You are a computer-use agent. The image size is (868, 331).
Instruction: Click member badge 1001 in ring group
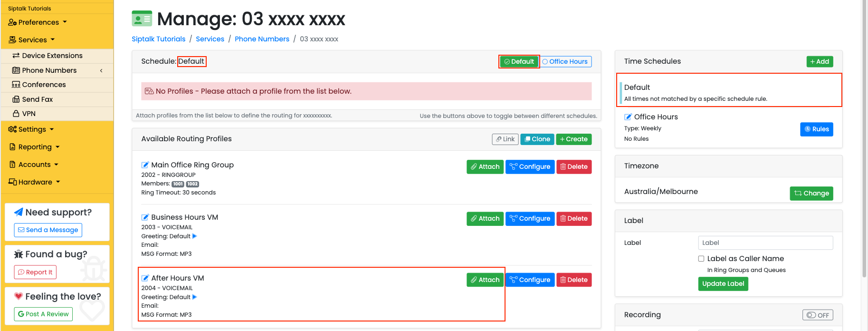[x=178, y=184]
